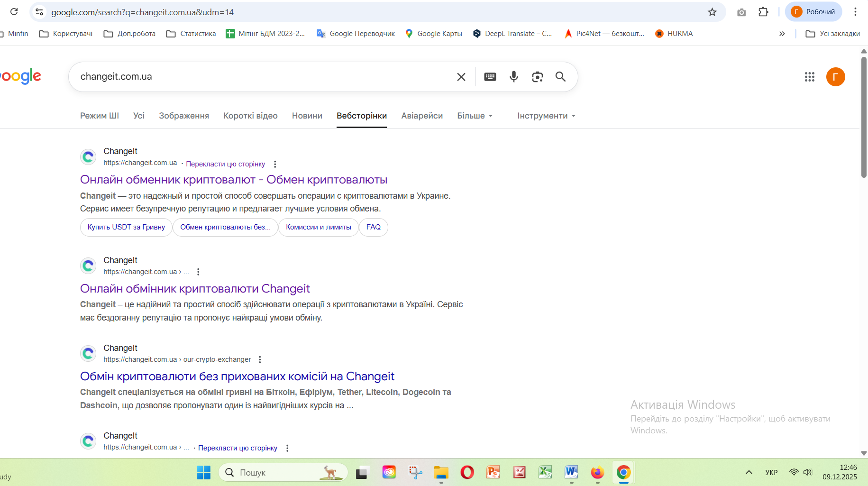Switch to Режим ШІ tab
Image resolution: width=868 pixels, height=486 pixels.
[x=100, y=116]
